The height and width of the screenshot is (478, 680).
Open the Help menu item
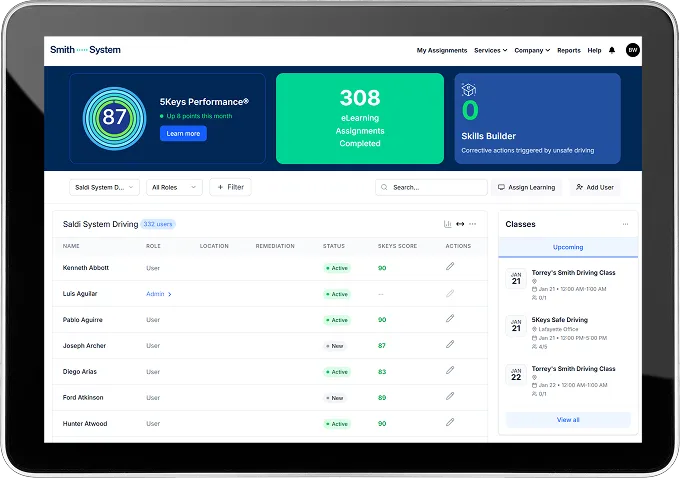tap(594, 50)
